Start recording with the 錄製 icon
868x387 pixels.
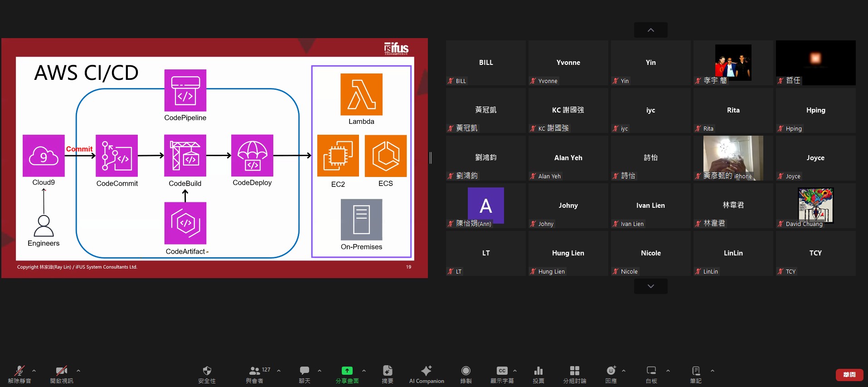[x=466, y=374]
